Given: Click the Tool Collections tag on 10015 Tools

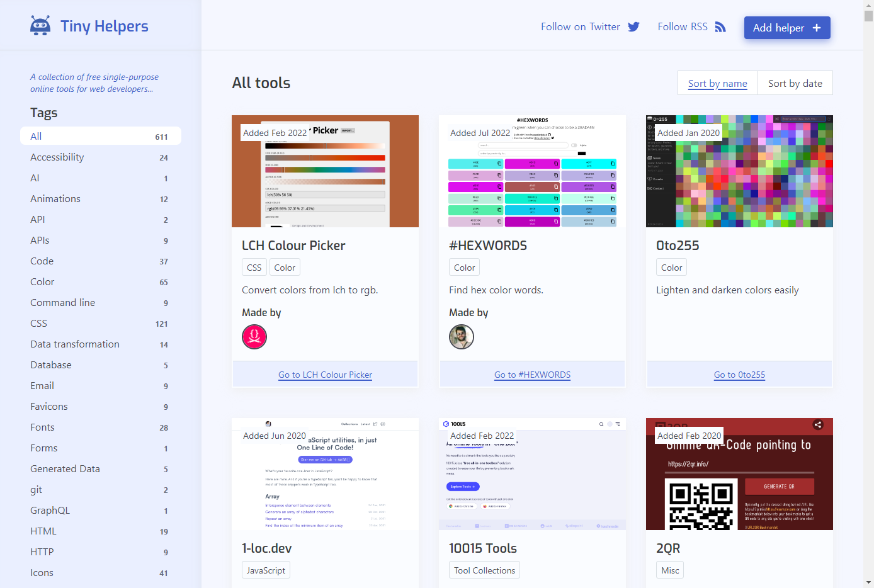Looking at the screenshot, I should coord(485,570).
